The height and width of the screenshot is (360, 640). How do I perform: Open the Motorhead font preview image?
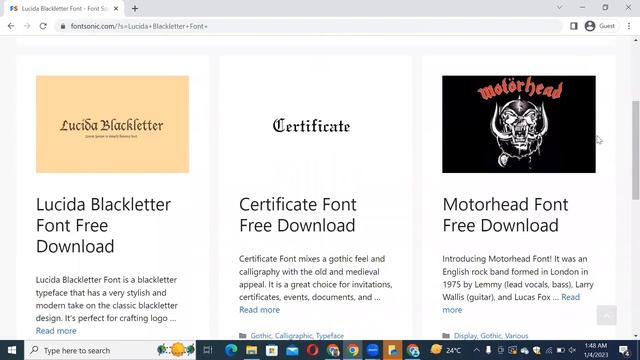coord(519,124)
